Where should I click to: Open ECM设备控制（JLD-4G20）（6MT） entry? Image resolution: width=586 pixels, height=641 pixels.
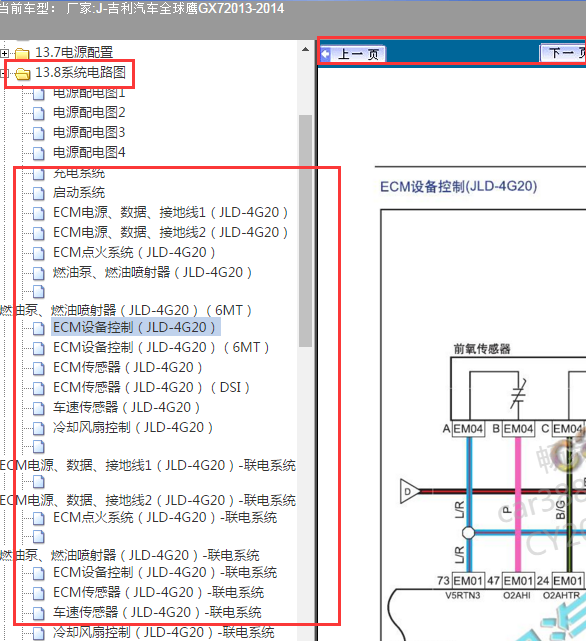[161, 347]
